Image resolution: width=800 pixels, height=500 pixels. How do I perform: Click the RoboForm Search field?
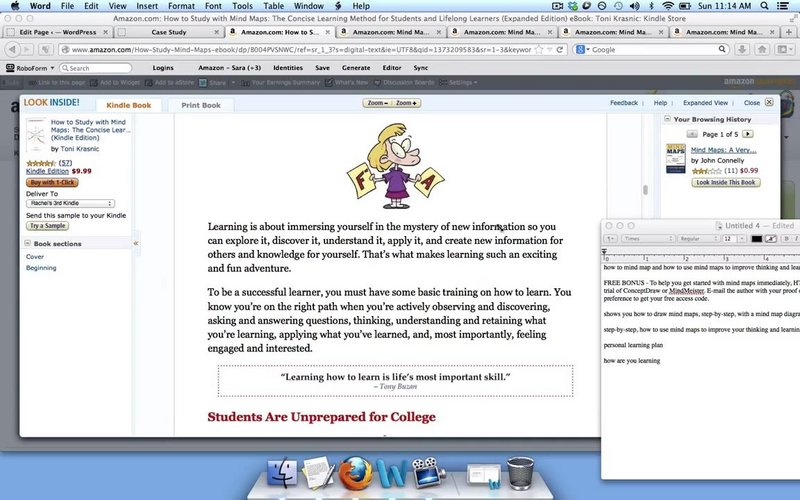coord(95,68)
